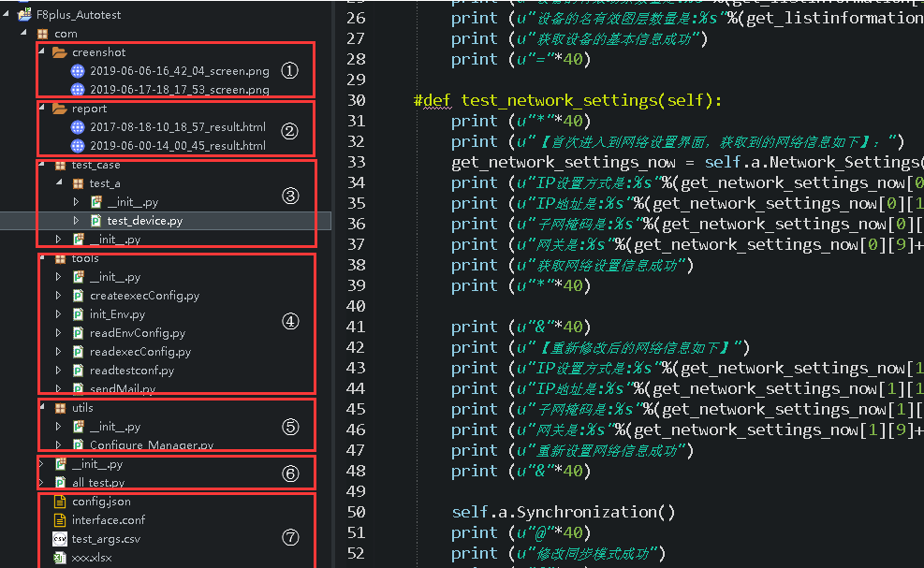Click the print keyword on line 47
The height and width of the screenshot is (568, 924).
(475, 451)
